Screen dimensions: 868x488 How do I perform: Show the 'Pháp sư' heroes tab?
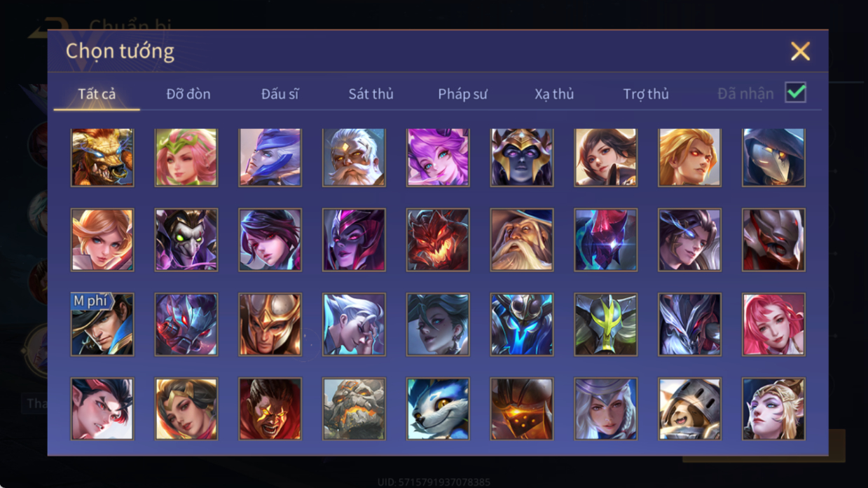[462, 94]
